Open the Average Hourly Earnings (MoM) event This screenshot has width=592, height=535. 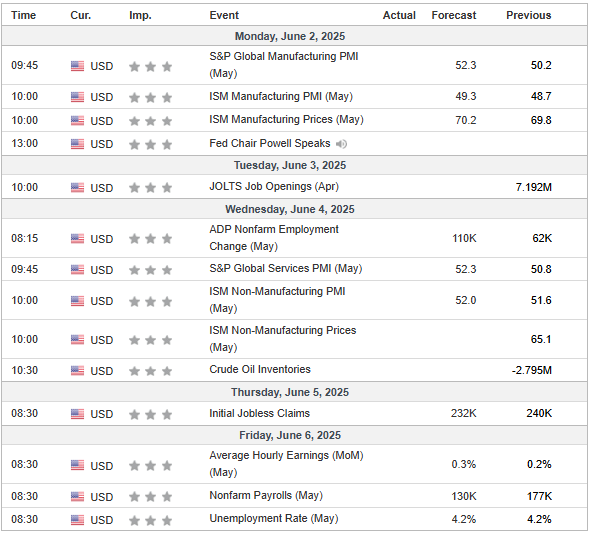[x=286, y=464]
